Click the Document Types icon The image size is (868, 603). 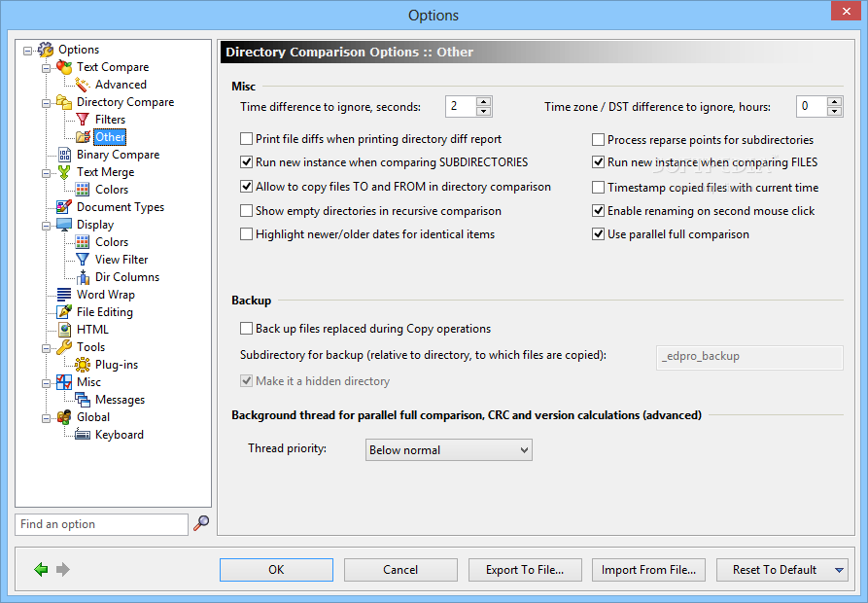[x=64, y=207]
